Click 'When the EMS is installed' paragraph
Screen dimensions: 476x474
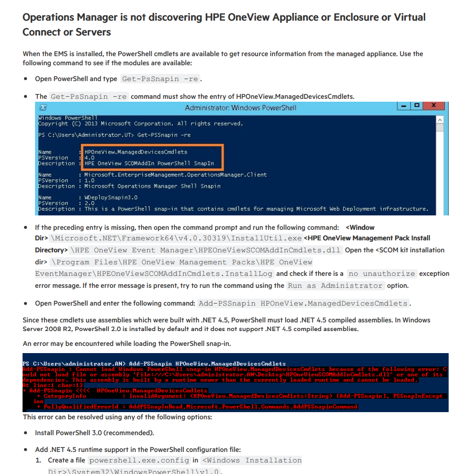point(223,58)
